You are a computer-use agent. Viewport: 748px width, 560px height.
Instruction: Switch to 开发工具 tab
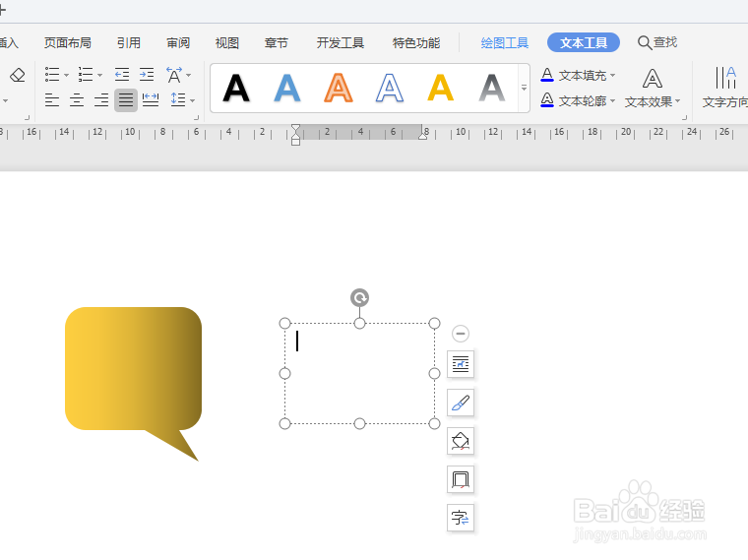click(x=341, y=43)
